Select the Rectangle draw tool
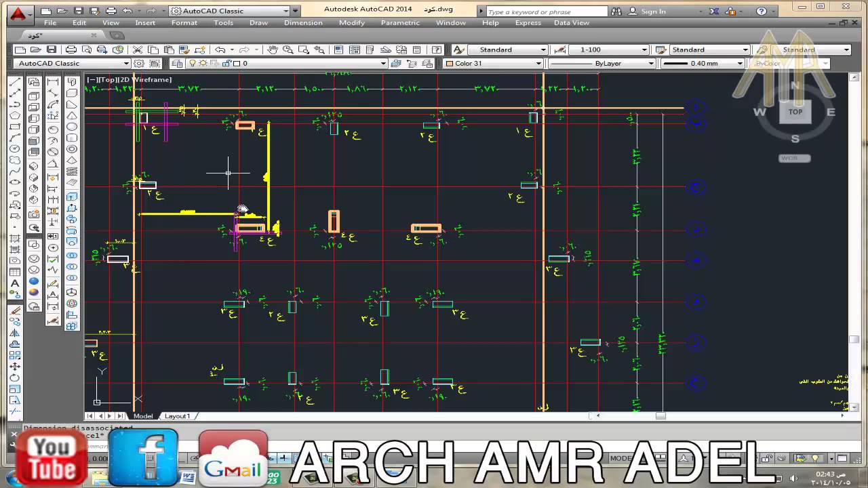The width and height of the screenshot is (868, 488). [15, 127]
